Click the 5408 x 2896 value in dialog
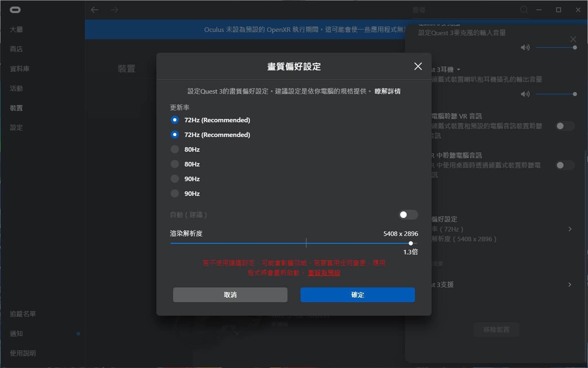 (x=401, y=233)
